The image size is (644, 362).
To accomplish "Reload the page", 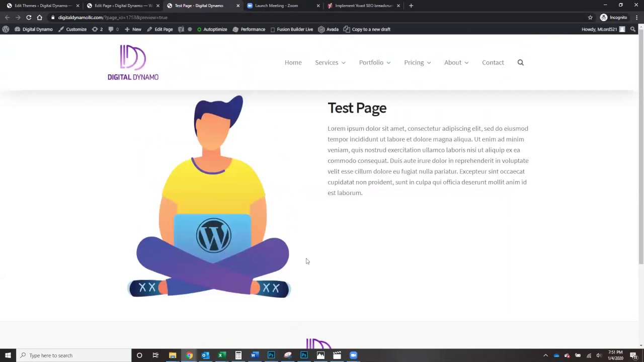I will point(29,18).
